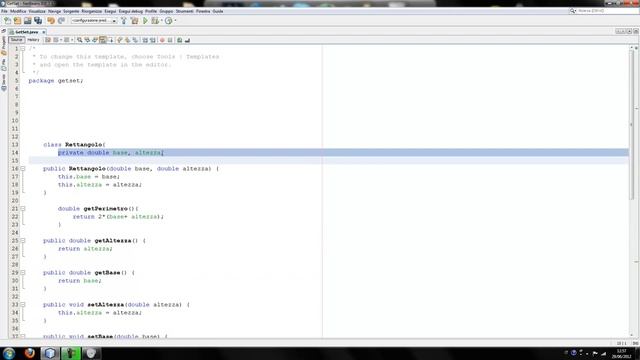
Task: Open the Modifica menu
Action: coord(18,11)
